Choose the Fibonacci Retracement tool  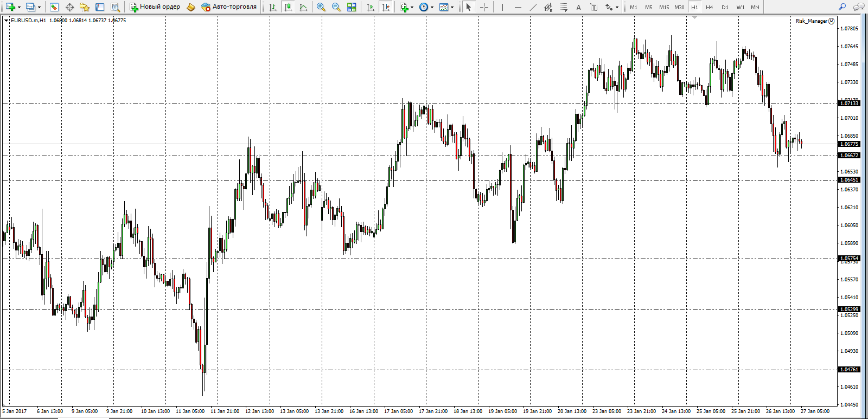(x=563, y=7)
